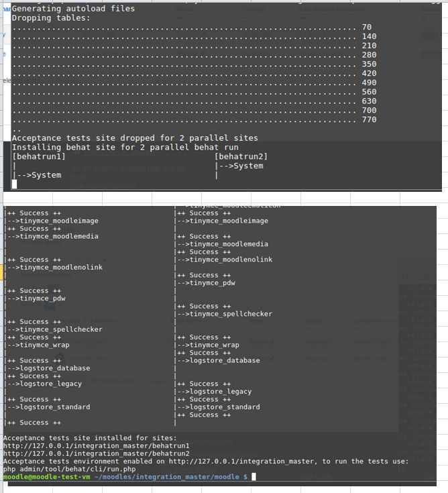Click the progress count 140
Image resolution: width=448 pixels, height=493 pixels.
coord(369,36)
